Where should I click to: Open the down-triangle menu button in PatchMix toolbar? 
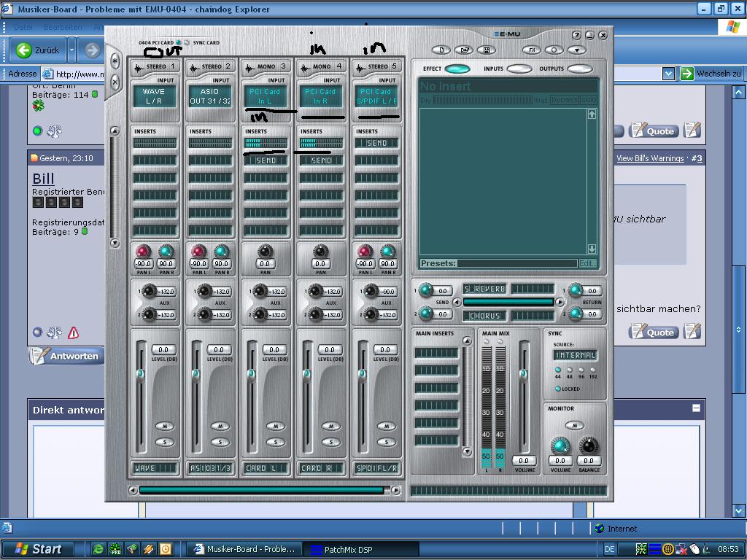tap(576, 50)
